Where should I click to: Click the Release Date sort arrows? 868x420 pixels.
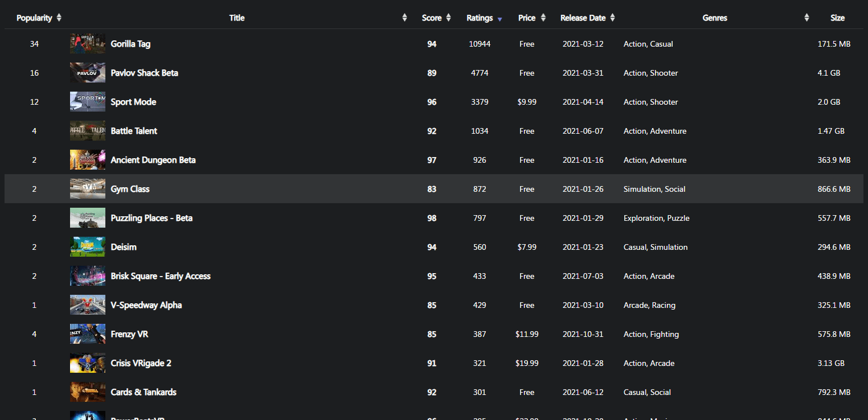tap(612, 18)
